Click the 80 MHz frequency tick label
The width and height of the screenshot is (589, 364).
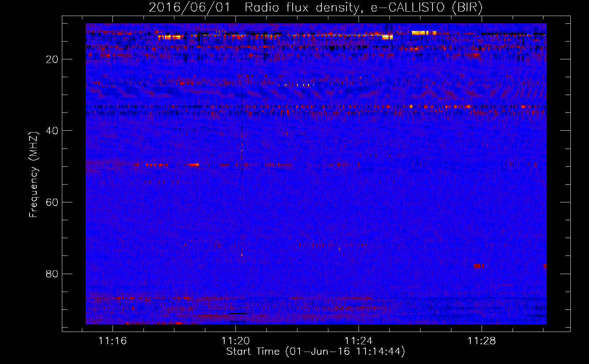(x=52, y=274)
